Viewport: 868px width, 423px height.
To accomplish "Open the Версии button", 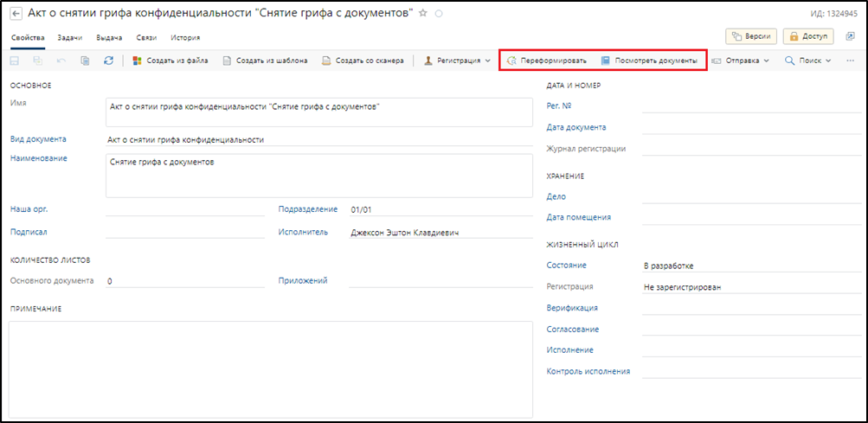I will click(x=749, y=36).
